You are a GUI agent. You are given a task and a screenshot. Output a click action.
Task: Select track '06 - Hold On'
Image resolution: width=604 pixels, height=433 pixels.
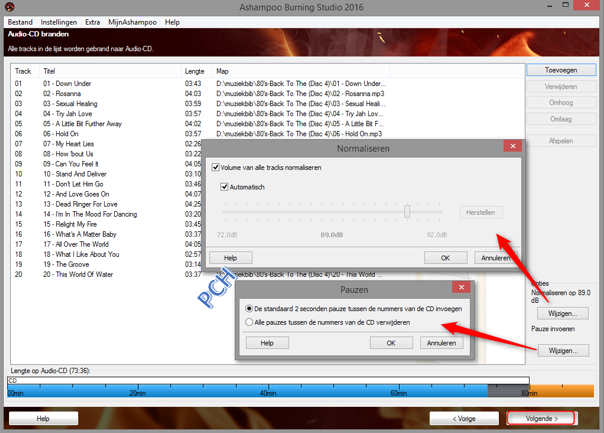(x=61, y=134)
